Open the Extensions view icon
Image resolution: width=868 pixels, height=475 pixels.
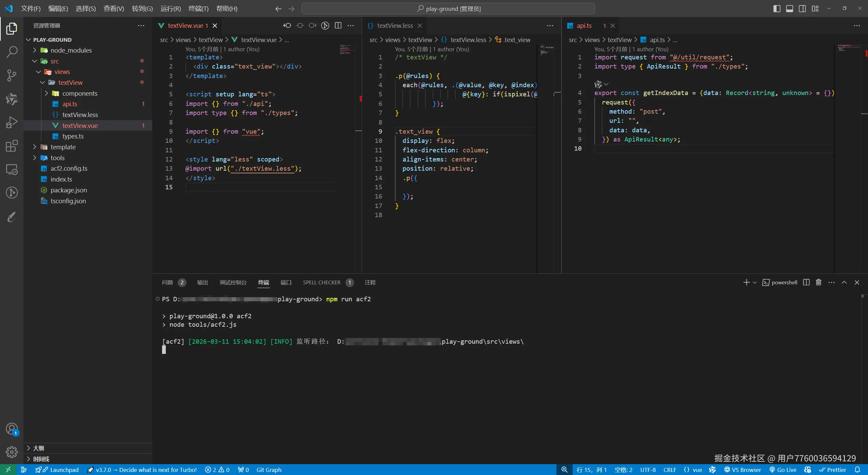(x=12, y=146)
